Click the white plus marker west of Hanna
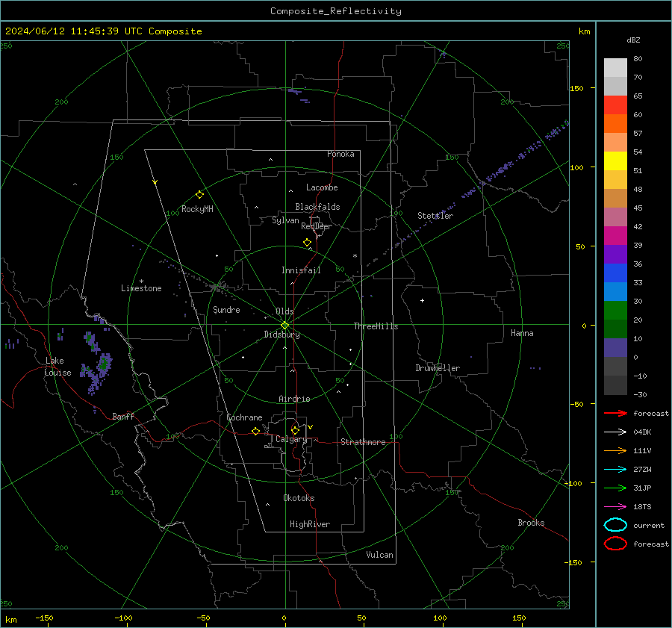Image resolution: width=672 pixels, height=628 pixels. 422,300
